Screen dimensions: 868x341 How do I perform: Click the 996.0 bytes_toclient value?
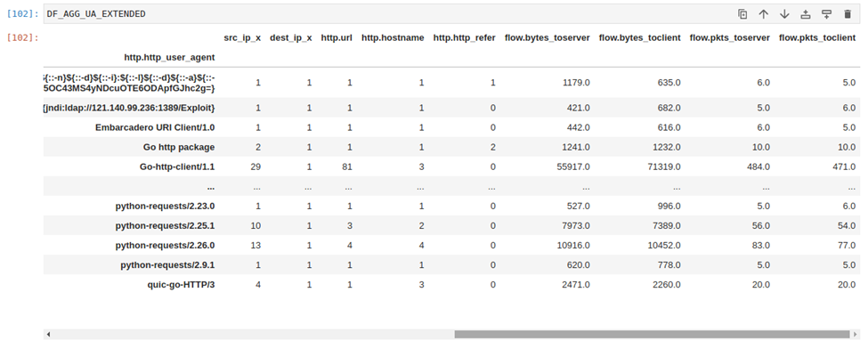[669, 206]
